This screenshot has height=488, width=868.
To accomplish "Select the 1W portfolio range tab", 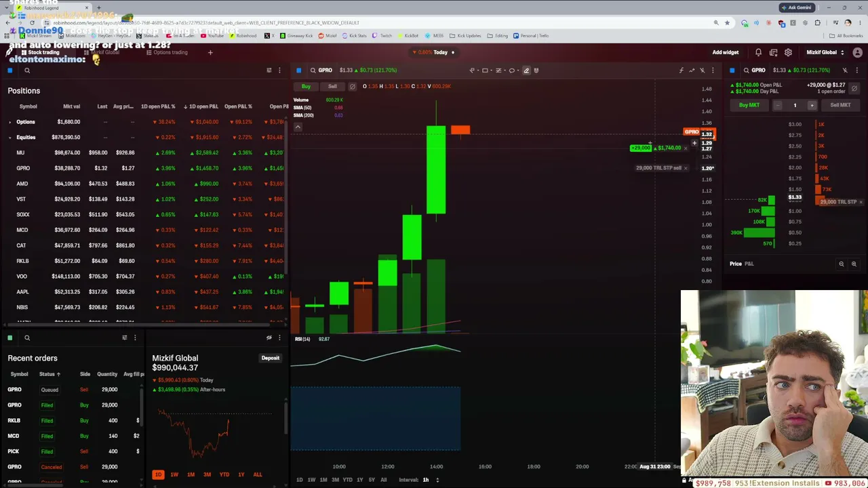I will point(174,474).
